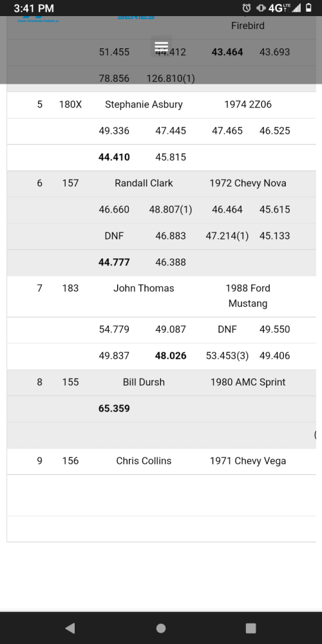322x644 pixels.
Task: Select the Randall Clark row
Action: point(162,183)
